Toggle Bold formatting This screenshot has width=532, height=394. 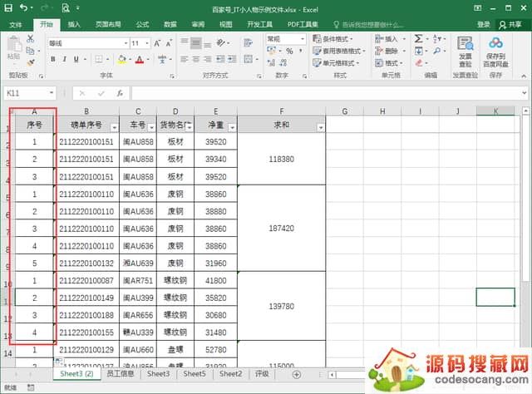[x=53, y=59]
